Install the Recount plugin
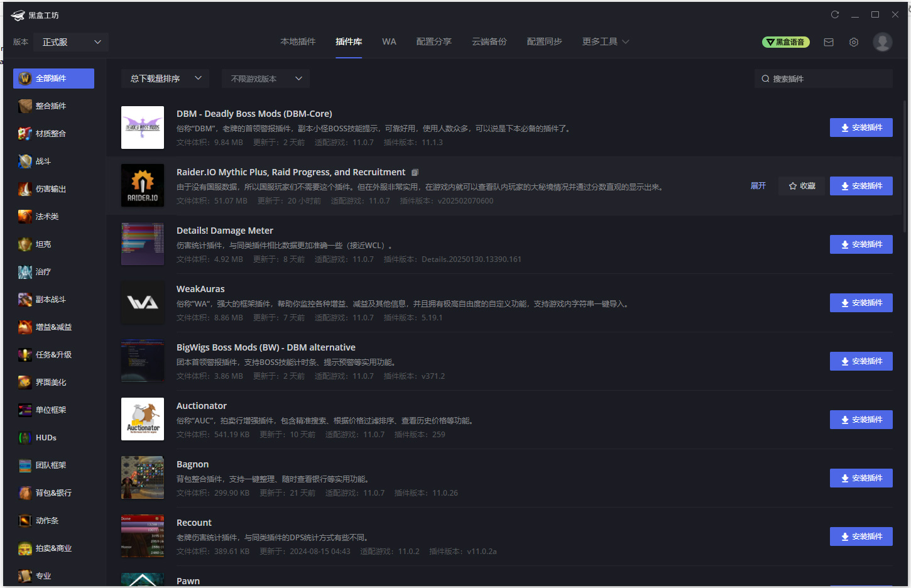 [x=861, y=536]
